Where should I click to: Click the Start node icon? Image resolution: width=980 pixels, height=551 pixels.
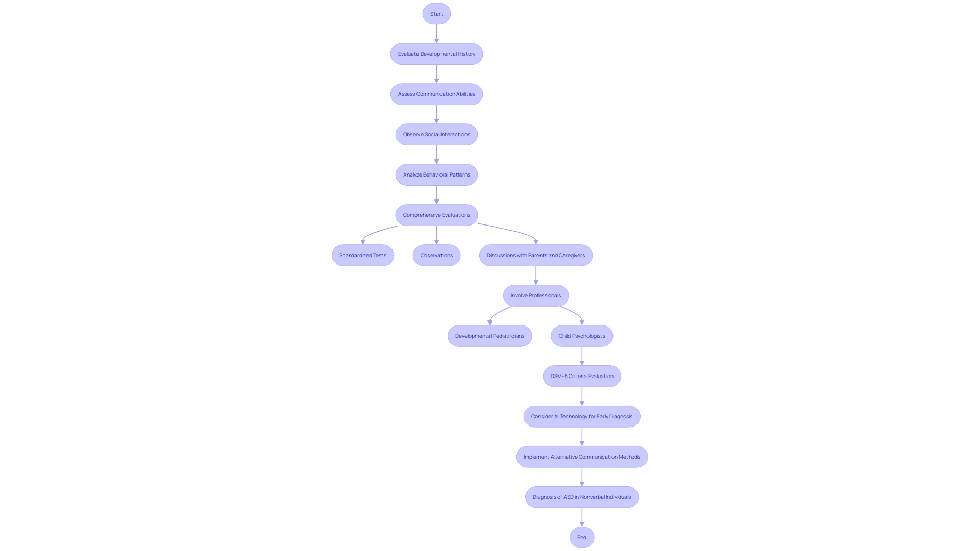[436, 13]
